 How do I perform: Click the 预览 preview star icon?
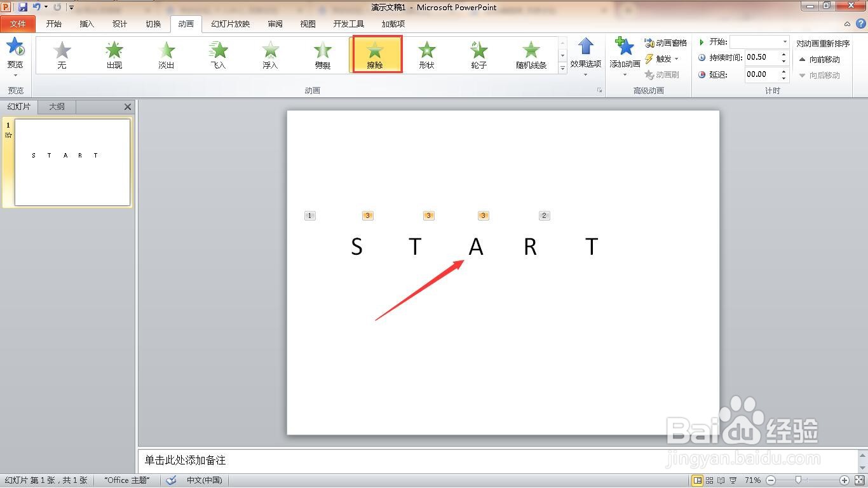tap(15, 47)
